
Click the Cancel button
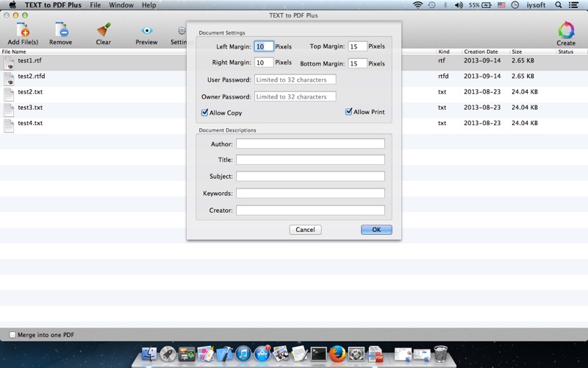[x=305, y=230]
